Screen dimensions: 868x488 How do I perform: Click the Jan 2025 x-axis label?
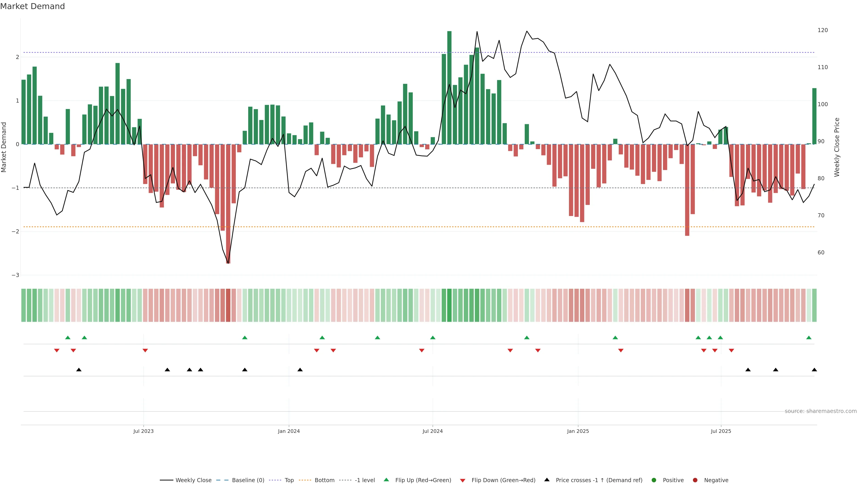point(578,431)
